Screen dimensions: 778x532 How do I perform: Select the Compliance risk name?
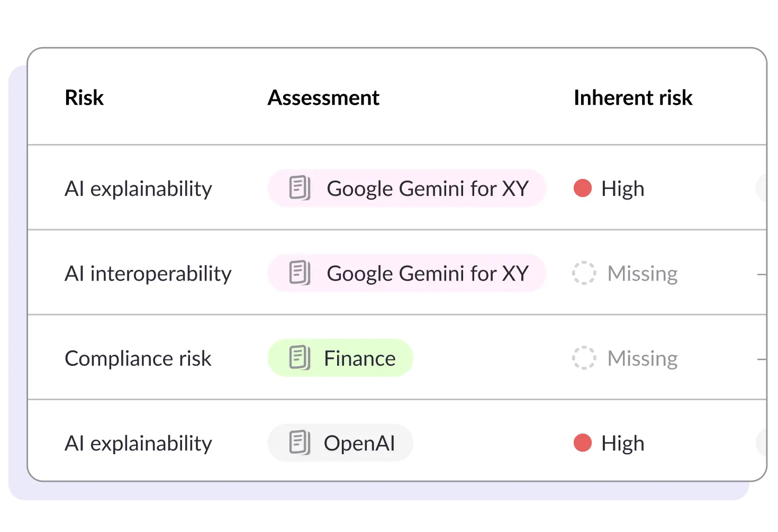138,358
